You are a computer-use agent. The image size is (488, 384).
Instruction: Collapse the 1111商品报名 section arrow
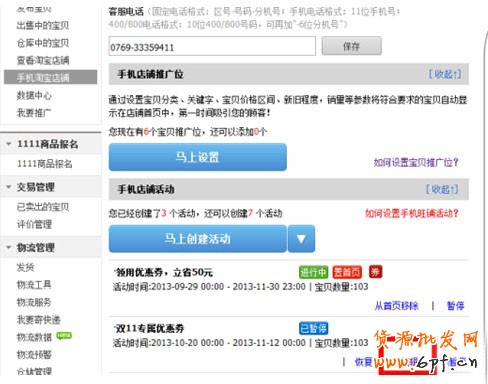click(x=9, y=144)
